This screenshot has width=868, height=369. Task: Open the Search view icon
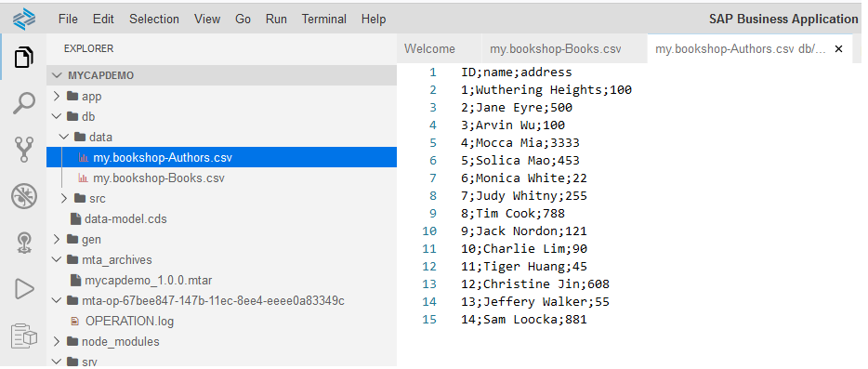tap(24, 103)
